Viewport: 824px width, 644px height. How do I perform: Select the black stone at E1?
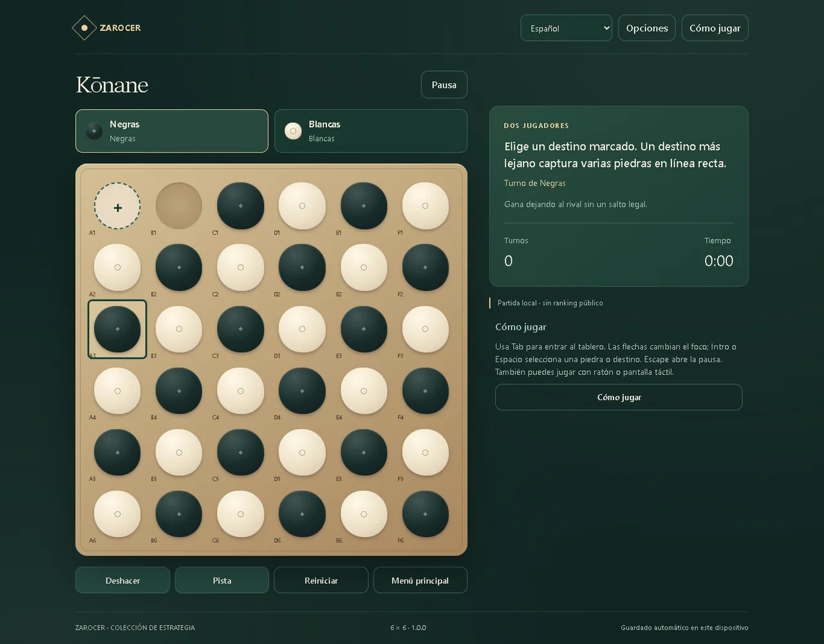tap(364, 206)
